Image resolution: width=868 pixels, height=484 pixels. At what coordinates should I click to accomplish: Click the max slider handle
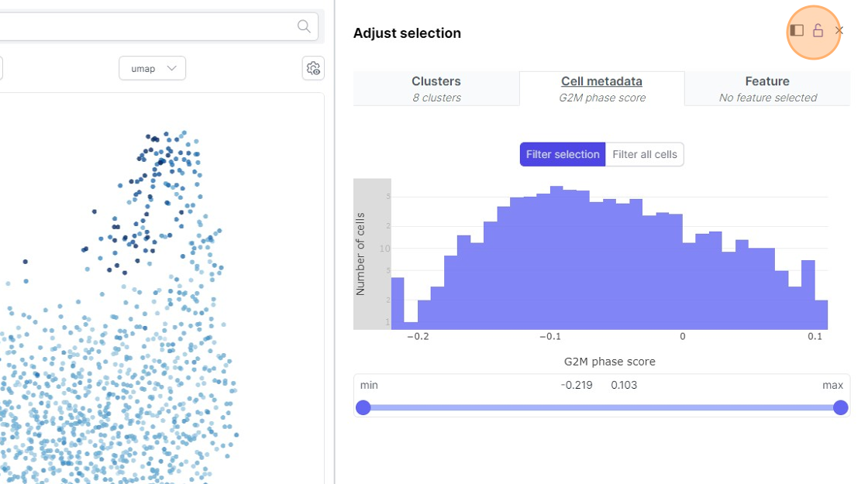(x=840, y=407)
